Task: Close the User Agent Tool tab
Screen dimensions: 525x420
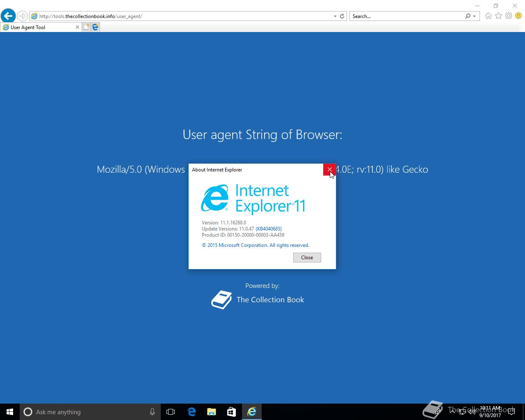Action: click(x=77, y=27)
